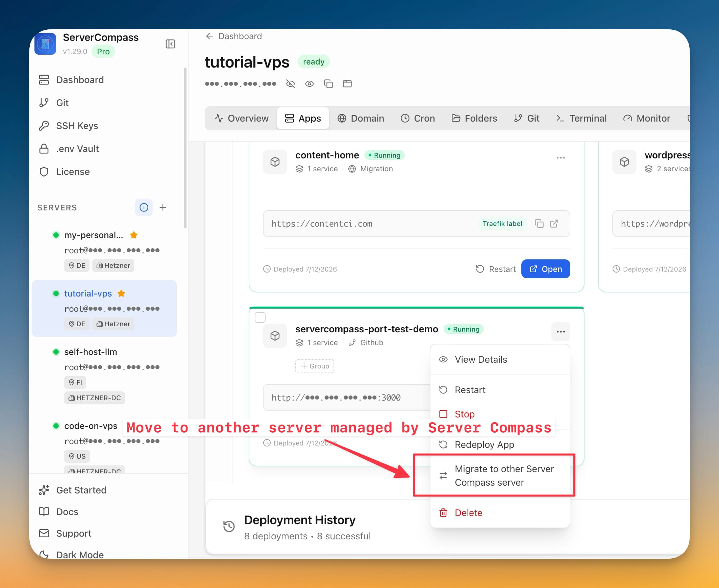719x588 pixels.
Task: Copy the contentci.com URL
Action: click(x=539, y=224)
